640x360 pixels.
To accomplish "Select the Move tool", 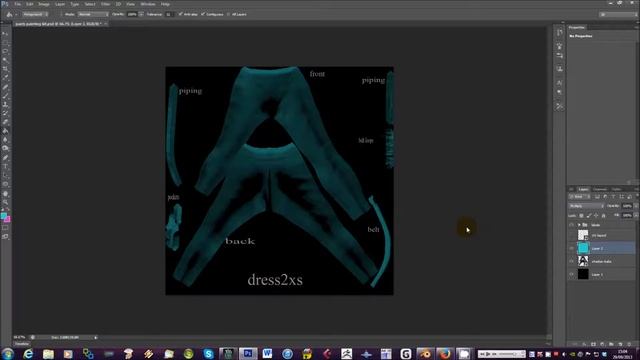I will click(5, 34).
